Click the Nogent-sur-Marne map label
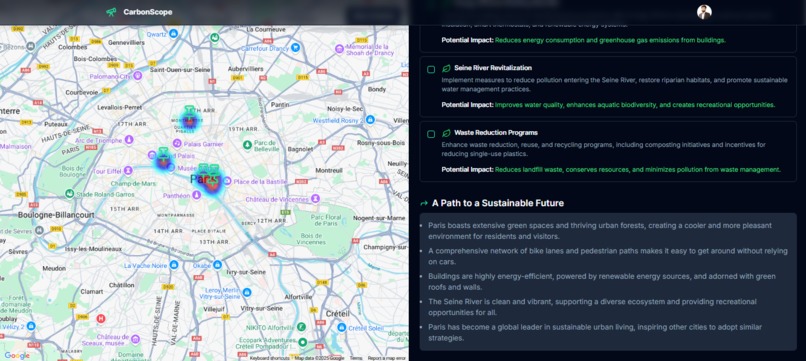 pos(379,218)
